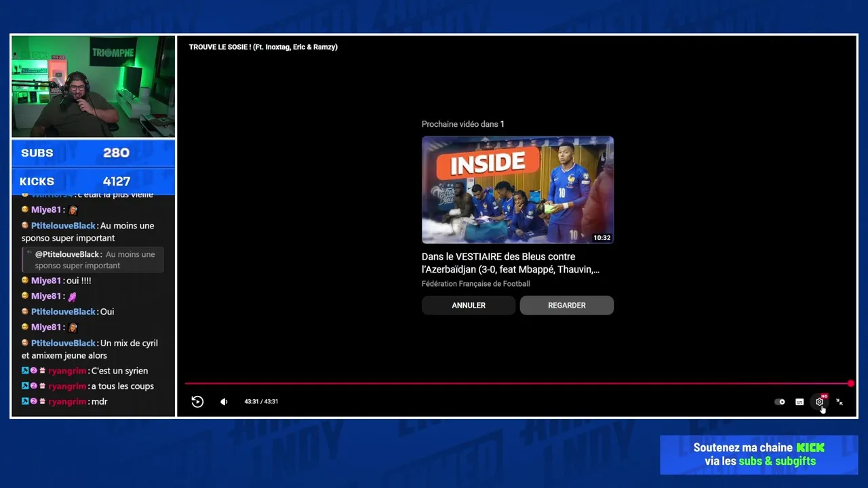Click ANNULER to cancel the next video
Screen dimensions: 868x488
469,305
